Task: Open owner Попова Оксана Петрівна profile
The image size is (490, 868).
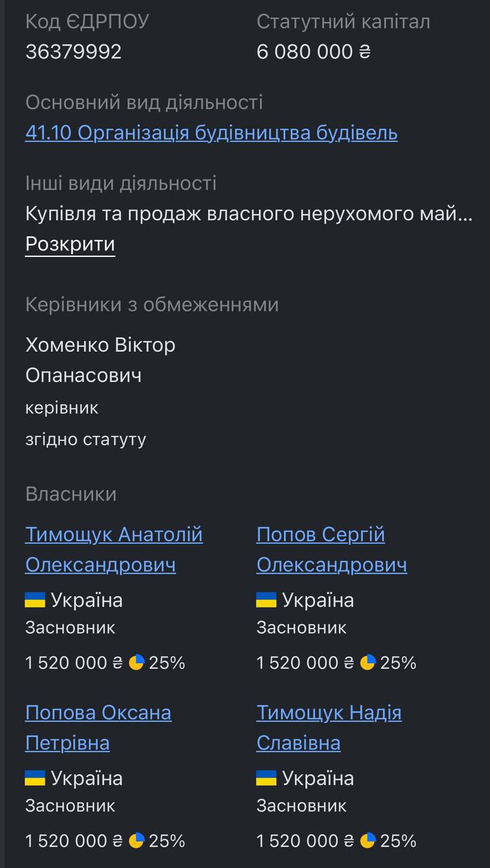Action: pos(98,728)
